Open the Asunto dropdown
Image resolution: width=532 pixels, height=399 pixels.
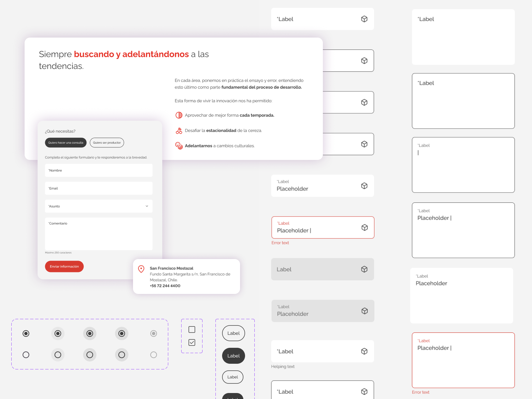[98, 206]
